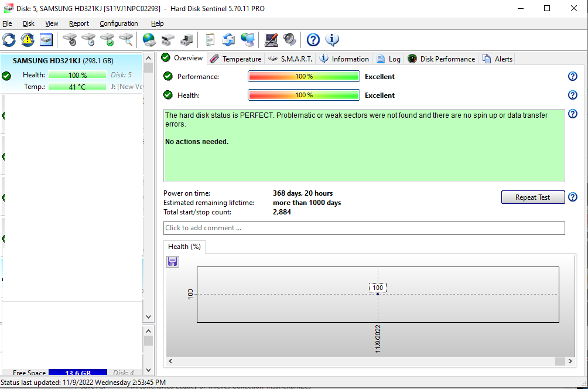Click the 100 data point label on chart
Image resolution: width=588 pixels, height=389 pixels.
point(378,288)
